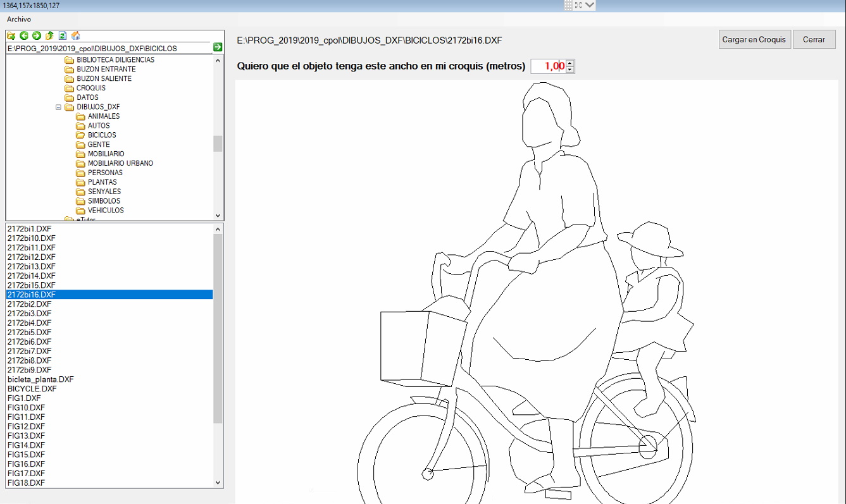Select the DATOS folder
This screenshot has width=846, height=504.
click(x=88, y=97)
